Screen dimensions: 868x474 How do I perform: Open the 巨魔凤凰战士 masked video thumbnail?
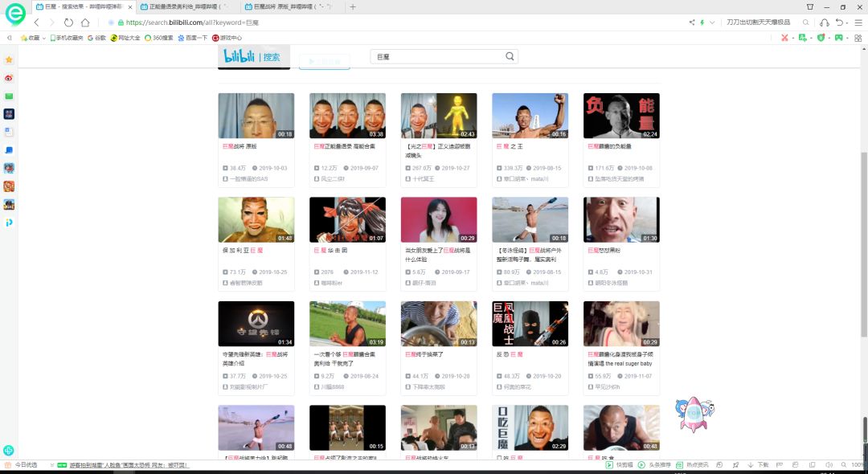tap(530, 324)
